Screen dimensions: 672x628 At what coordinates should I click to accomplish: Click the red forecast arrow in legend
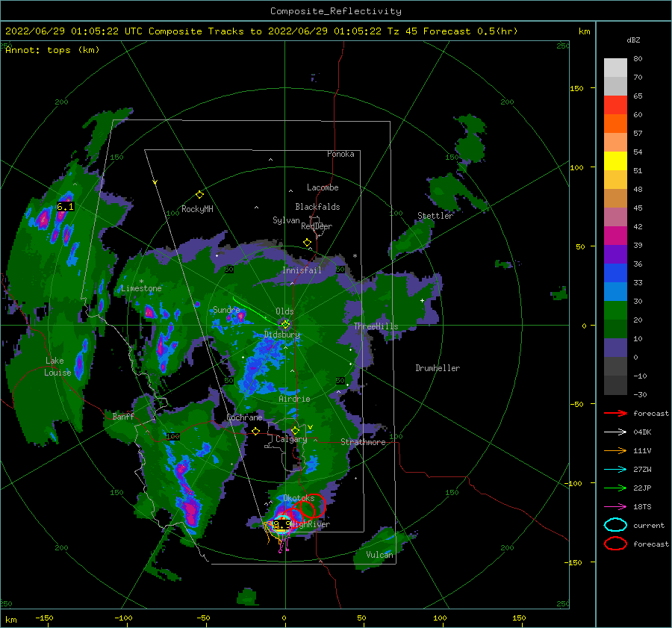click(615, 413)
